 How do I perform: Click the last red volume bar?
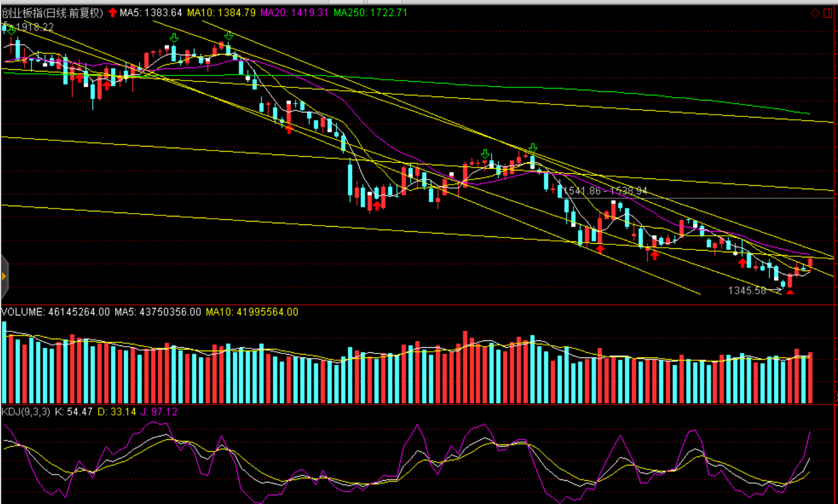click(x=810, y=378)
